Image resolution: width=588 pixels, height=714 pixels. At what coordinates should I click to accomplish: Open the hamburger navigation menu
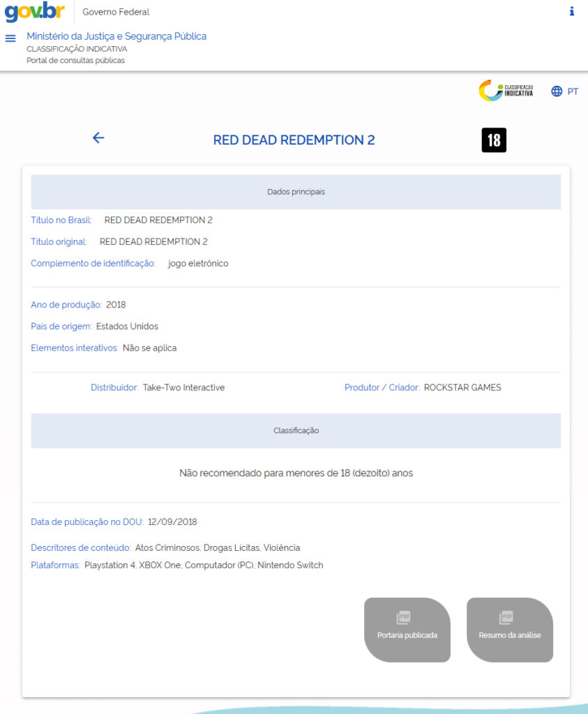tap(10, 39)
